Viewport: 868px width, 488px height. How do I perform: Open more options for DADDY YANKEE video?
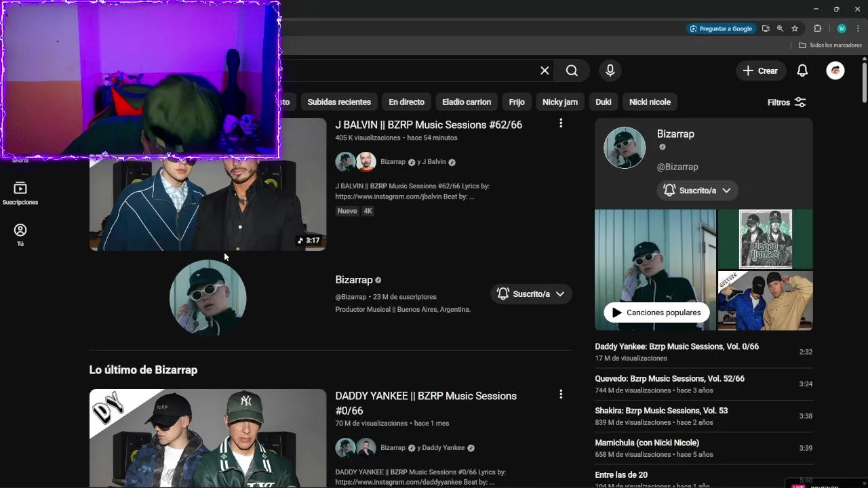point(560,394)
